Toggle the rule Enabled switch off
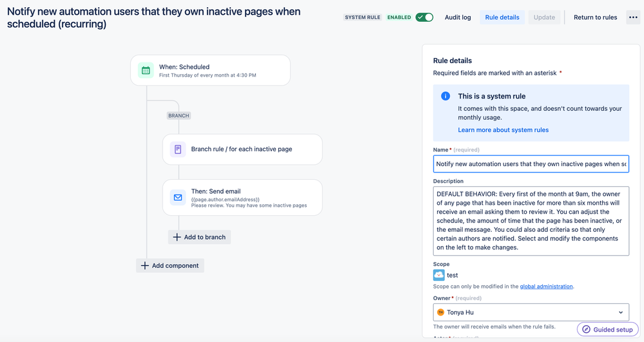Screen dimensions: 644x342 (x=424, y=17)
